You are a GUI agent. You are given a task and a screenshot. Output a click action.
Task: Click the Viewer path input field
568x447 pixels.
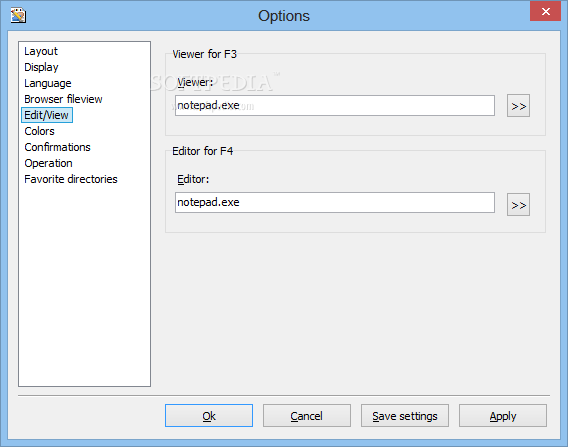(335, 105)
